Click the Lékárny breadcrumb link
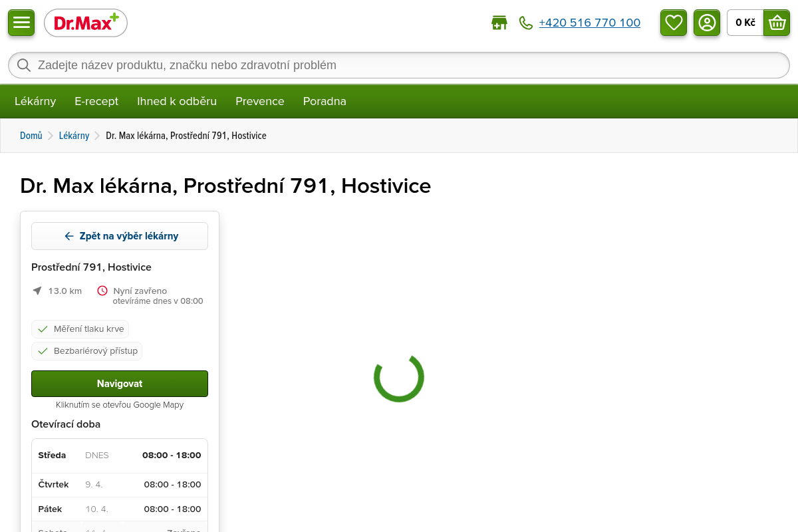 pyautogui.click(x=74, y=136)
